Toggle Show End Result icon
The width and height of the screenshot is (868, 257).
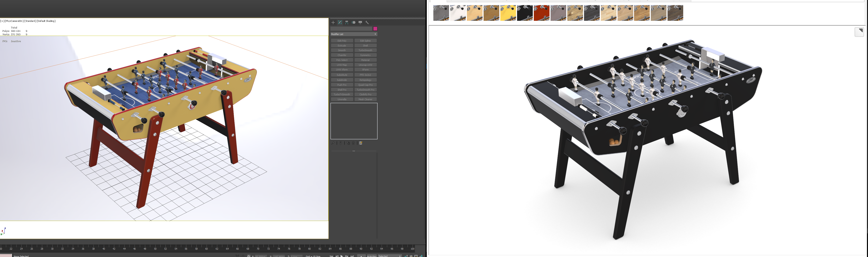coord(340,143)
